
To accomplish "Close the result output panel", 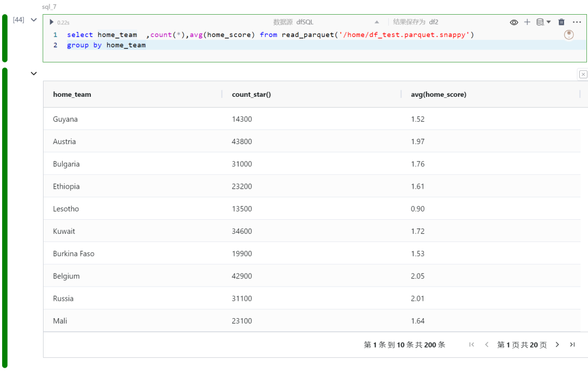I will click(583, 75).
